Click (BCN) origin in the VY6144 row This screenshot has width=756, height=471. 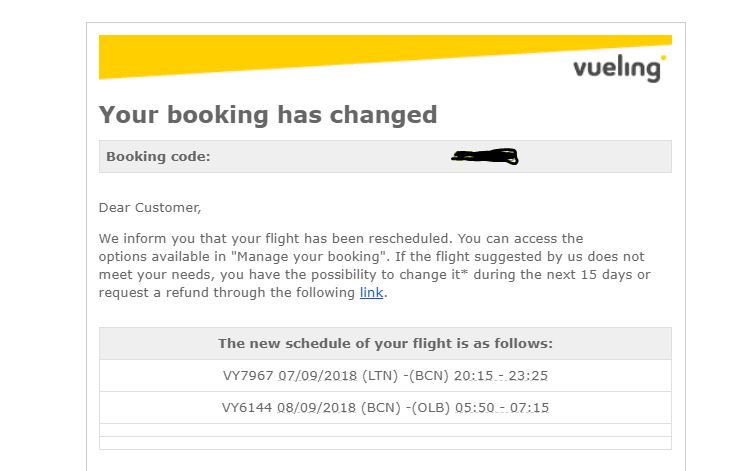[x=381, y=408]
